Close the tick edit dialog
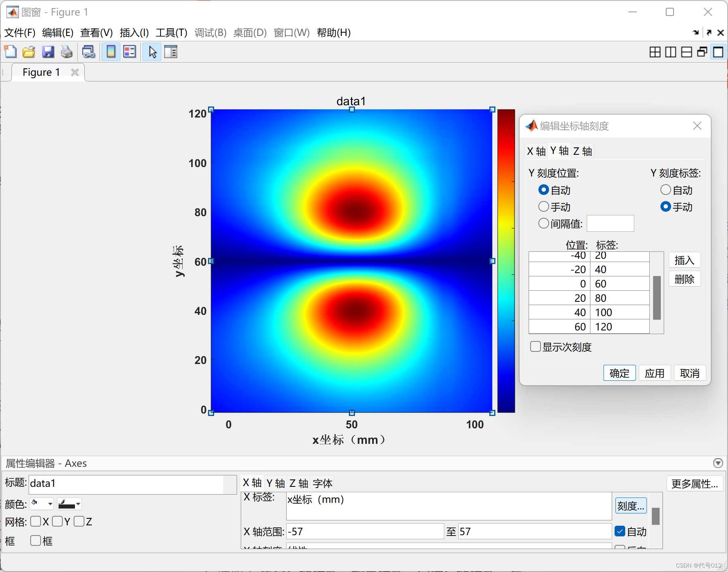Screen dimensions: 728x572 697,126
